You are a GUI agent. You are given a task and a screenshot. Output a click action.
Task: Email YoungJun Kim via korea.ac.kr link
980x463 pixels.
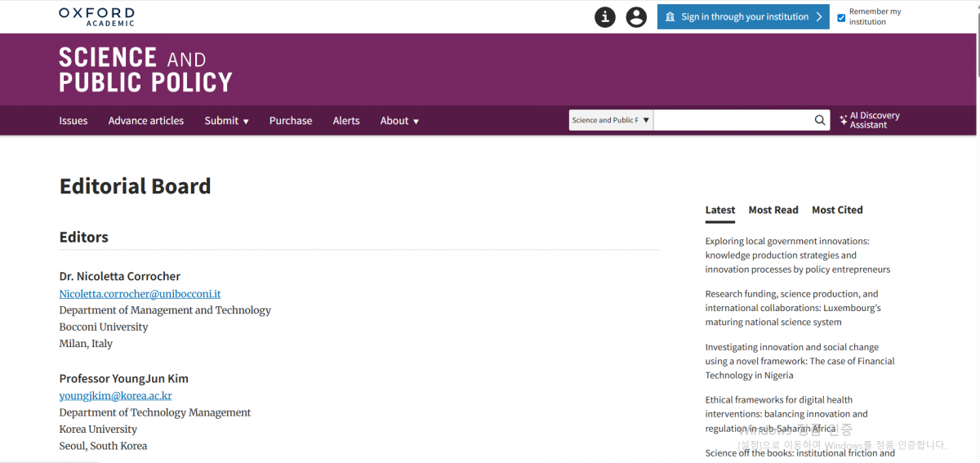coord(115,396)
